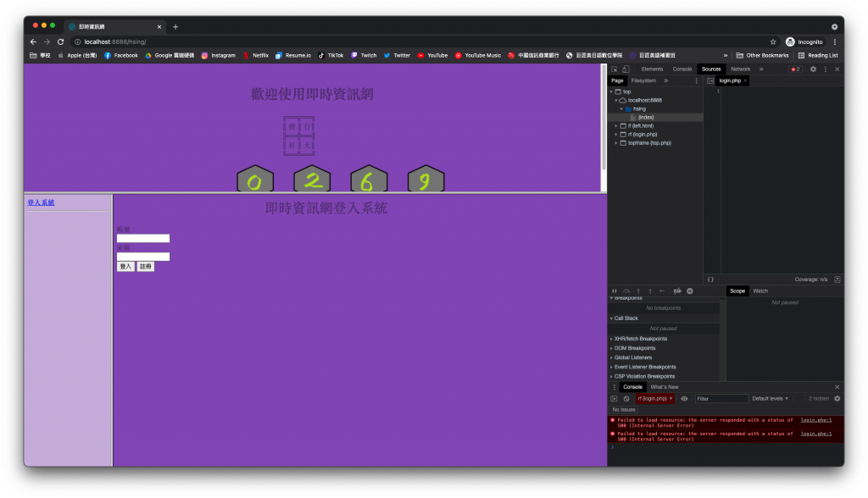Close the login.php editor tab
The image size is (868, 498).
(746, 80)
